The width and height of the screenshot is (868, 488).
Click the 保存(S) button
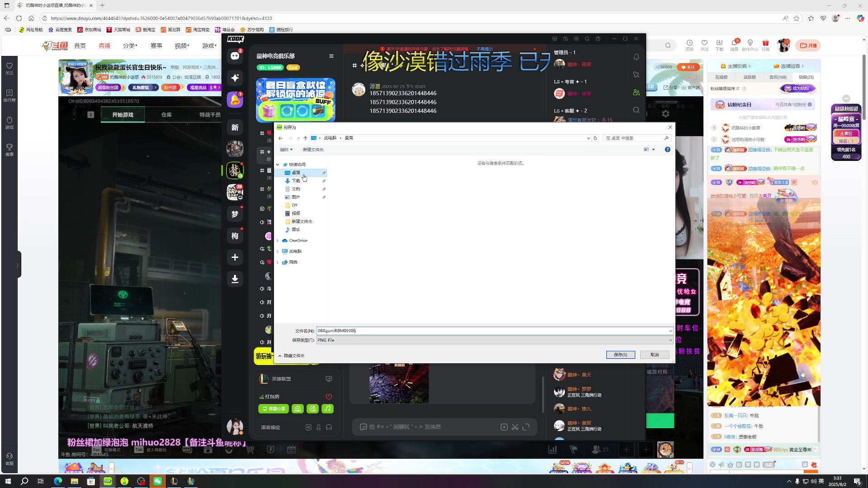[620, 355]
